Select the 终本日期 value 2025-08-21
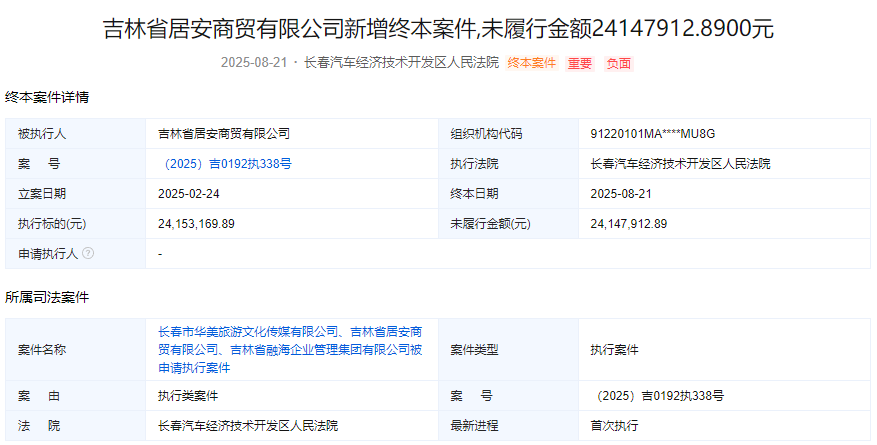Image resolution: width=877 pixels, height=445 pixels. [x=621, y=194]
